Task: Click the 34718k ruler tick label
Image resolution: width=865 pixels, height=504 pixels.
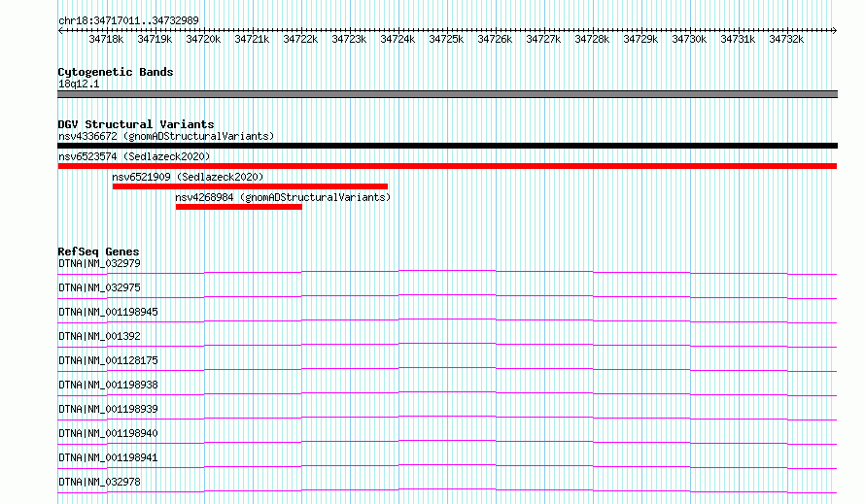Action: pos(106,39)
